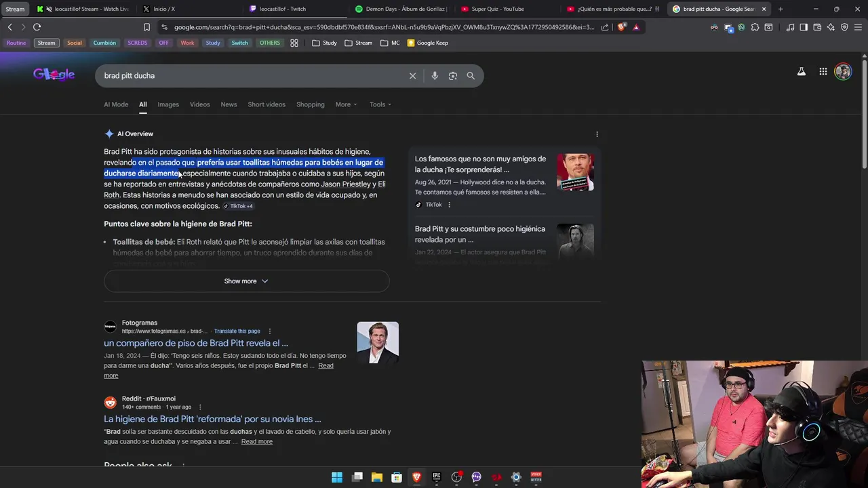Open Brave Shields lion icon
The height and width of the screenshot is (488, 868).
pos(622,27)
